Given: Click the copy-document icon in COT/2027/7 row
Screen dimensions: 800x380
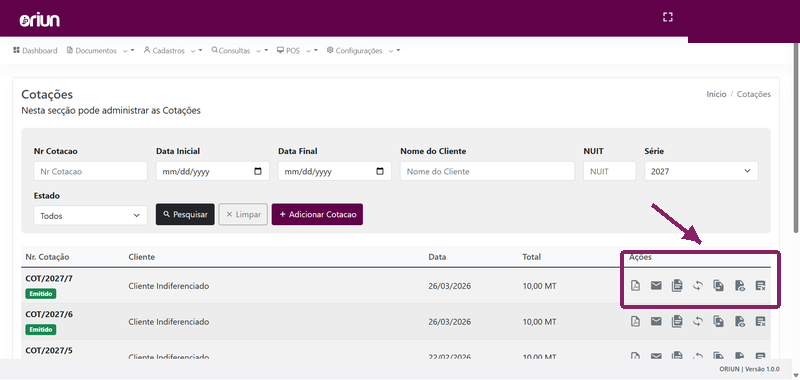Looking at the screenshot, I should pos(718,286).
